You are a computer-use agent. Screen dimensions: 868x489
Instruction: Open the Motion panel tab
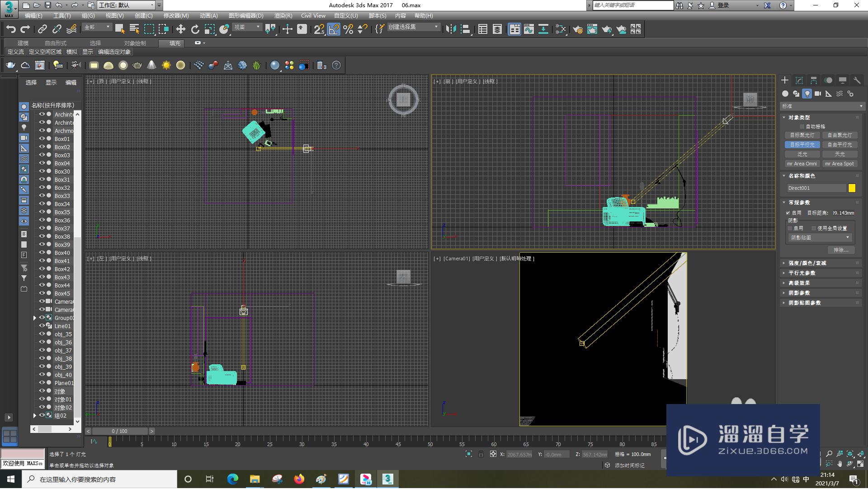coord(828,80)
